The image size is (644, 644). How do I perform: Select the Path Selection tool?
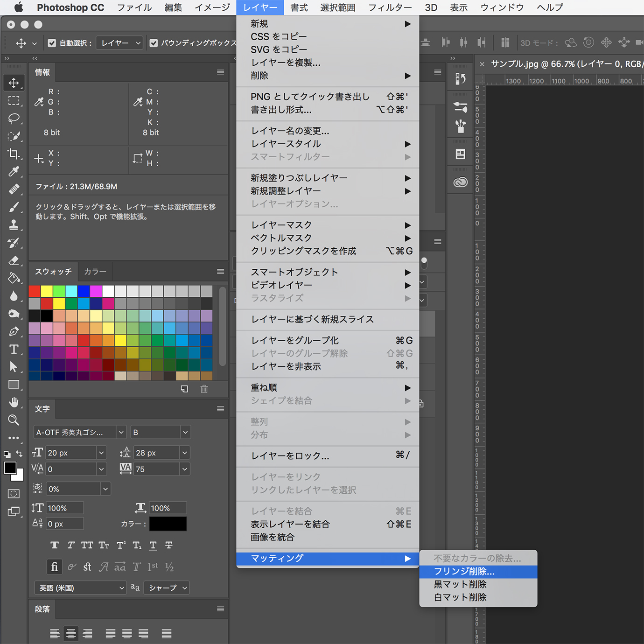click(x=14, y=367)
